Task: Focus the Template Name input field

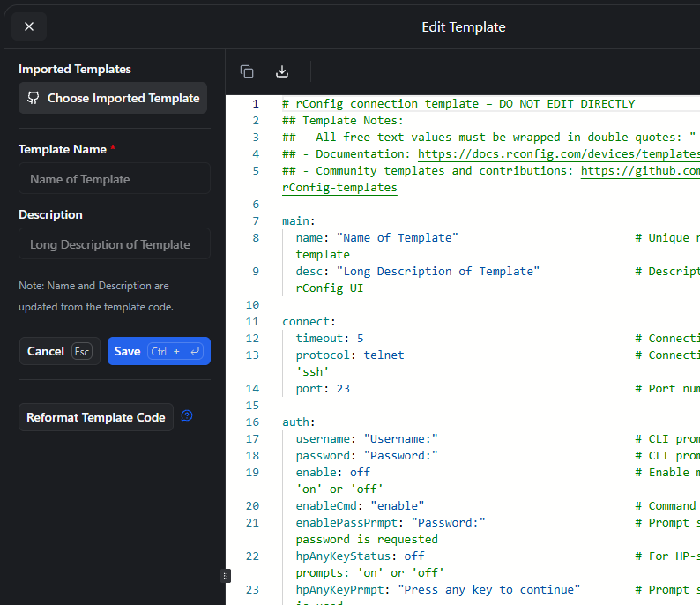Action: click(115, 179)
